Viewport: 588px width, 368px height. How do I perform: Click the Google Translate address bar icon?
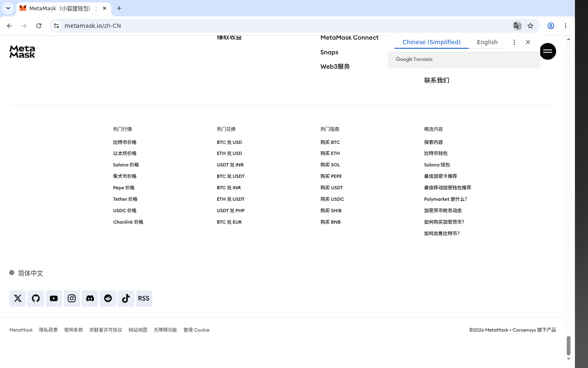[x=517, y=26]
